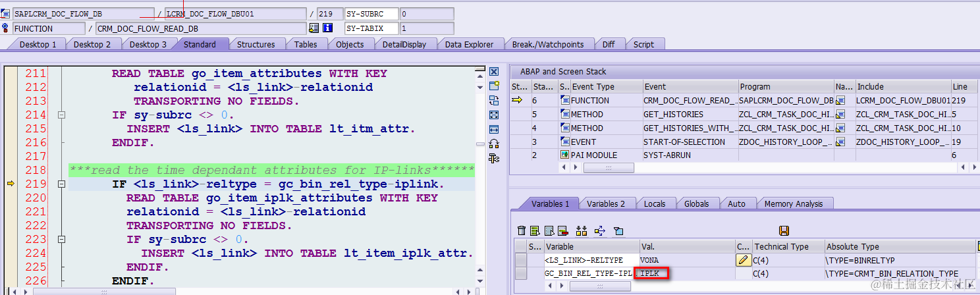The image size is (980, 295).
Task: Click the Program column header in stack
Action: [x=786, y=86]
